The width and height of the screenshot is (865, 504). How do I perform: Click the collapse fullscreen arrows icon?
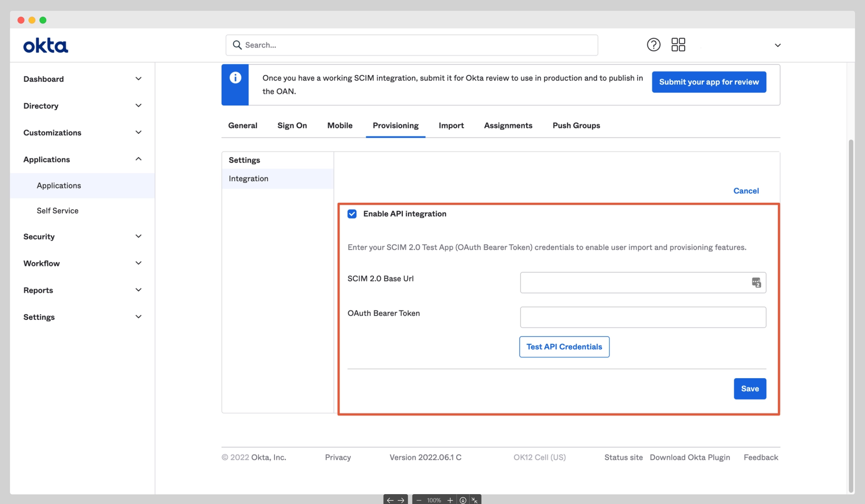point(475,500)
